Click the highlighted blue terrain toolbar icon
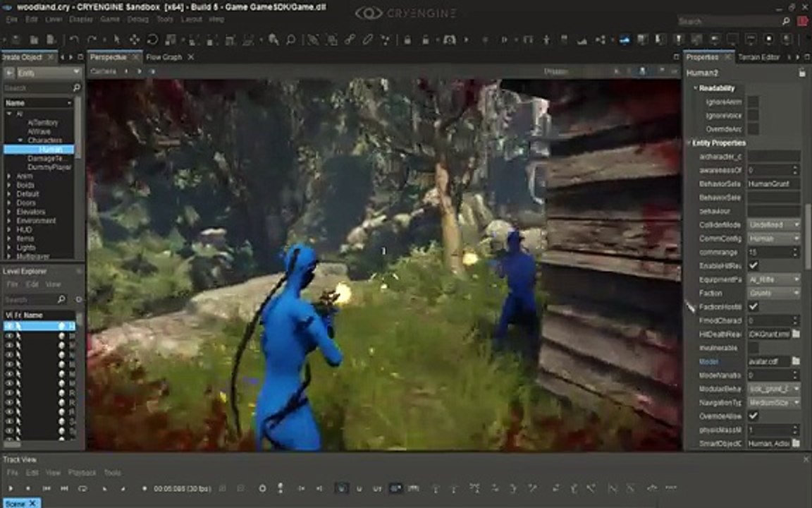812x508 pixels. click(625, 40)
